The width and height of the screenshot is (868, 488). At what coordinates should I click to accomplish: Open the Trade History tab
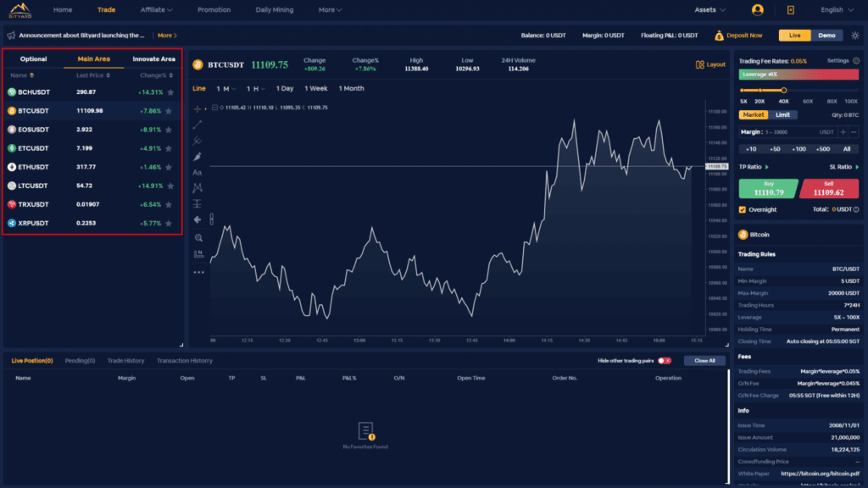point(125,361)
